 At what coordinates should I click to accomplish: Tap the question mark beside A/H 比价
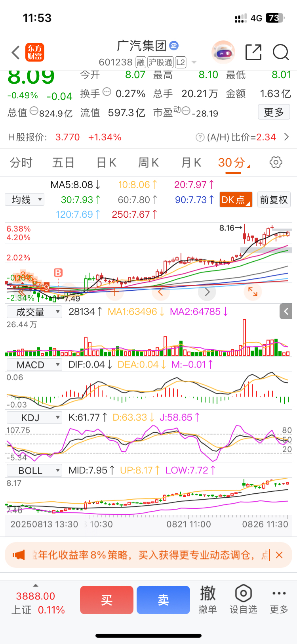[200, 137]
